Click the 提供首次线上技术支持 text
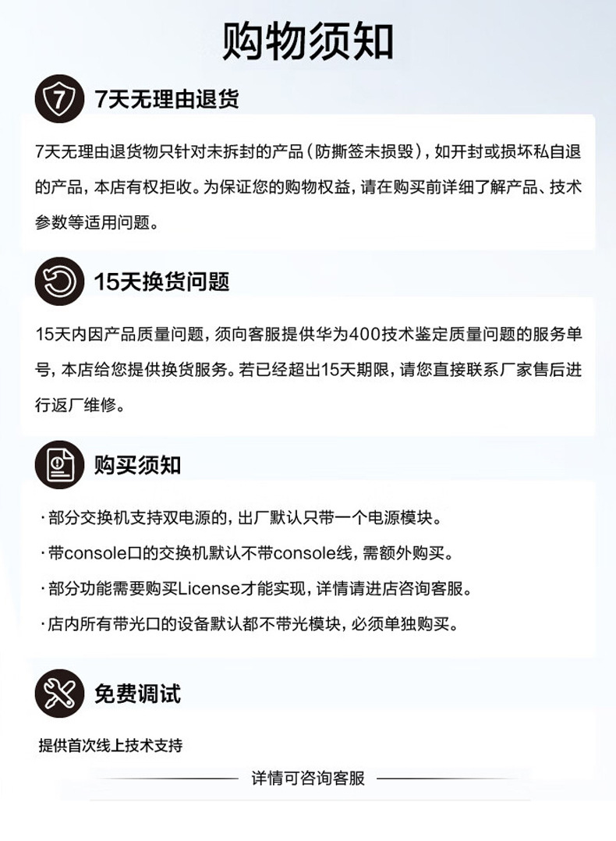The width and height of the screenshot is (616, 841). pos(111,745)
